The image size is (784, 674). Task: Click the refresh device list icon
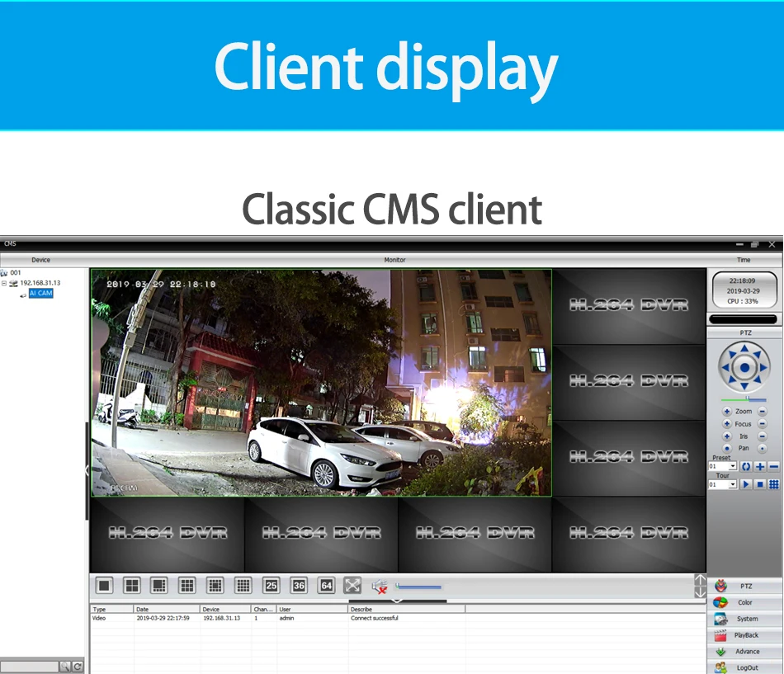pos(78,667)
